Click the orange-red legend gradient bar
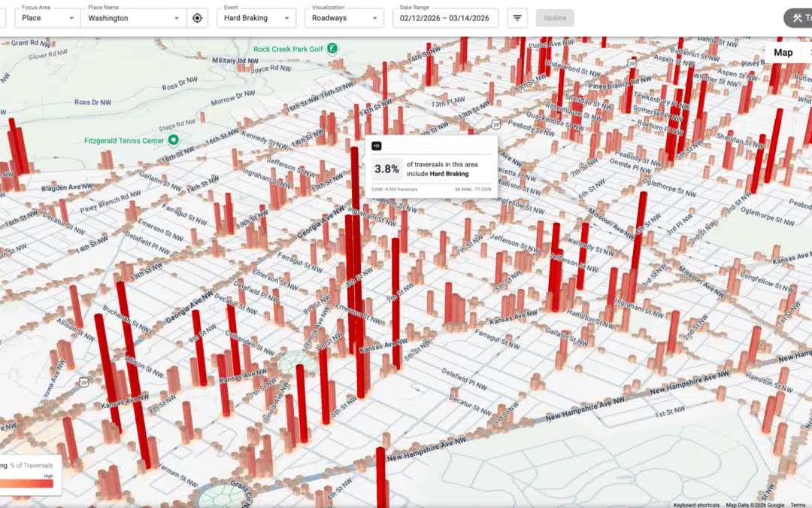812x508 pixels. pyautogui.click(x=26, y=484)
